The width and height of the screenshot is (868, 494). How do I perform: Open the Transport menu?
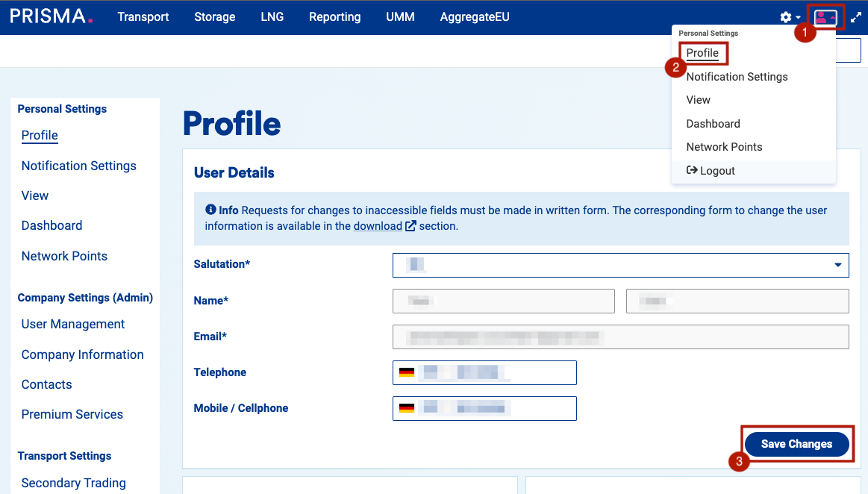click(143, 16)
